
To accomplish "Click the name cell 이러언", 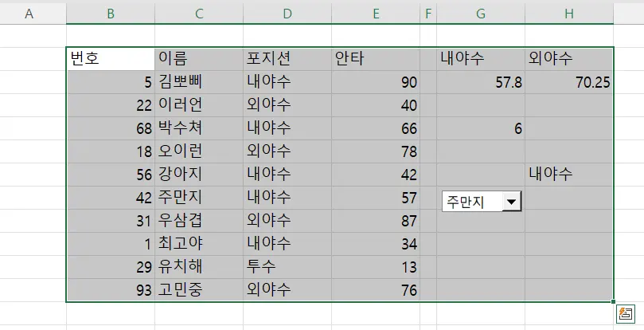I will (199, 105).
